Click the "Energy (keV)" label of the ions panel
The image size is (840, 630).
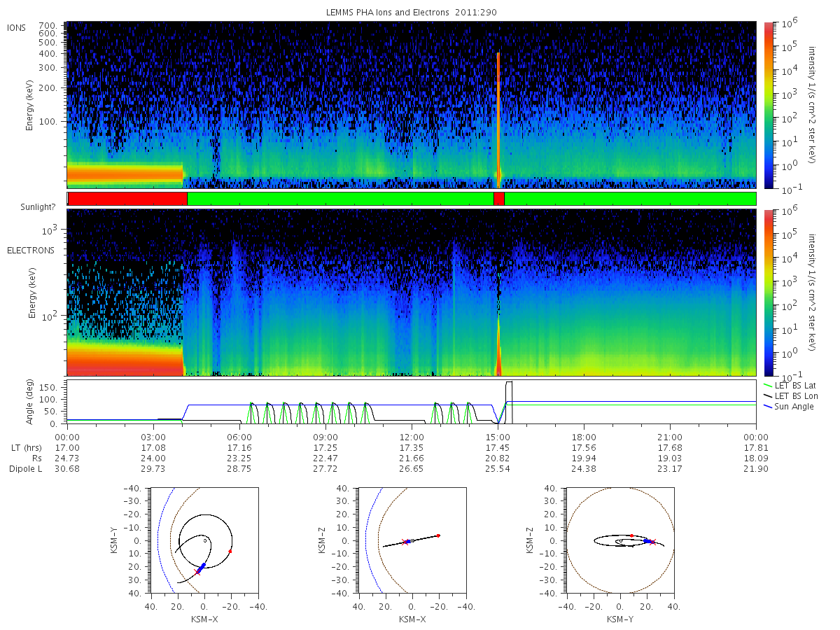(x=31, y=106)
